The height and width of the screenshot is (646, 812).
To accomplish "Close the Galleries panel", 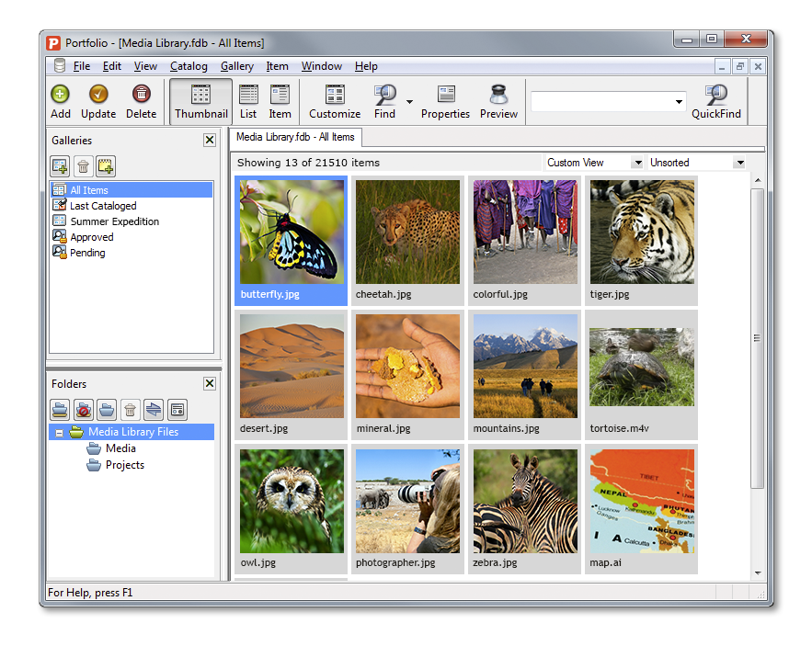I will coord(210,141).
